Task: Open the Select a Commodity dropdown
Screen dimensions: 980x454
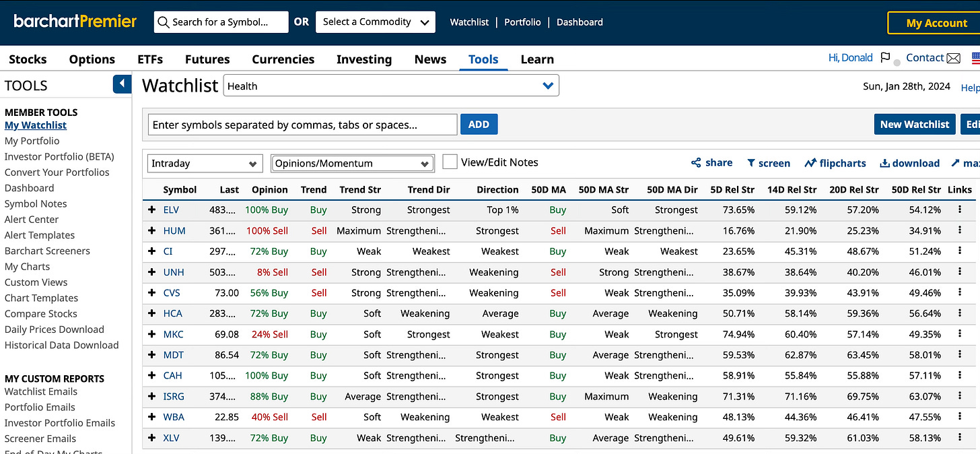Action: point(376,22)
